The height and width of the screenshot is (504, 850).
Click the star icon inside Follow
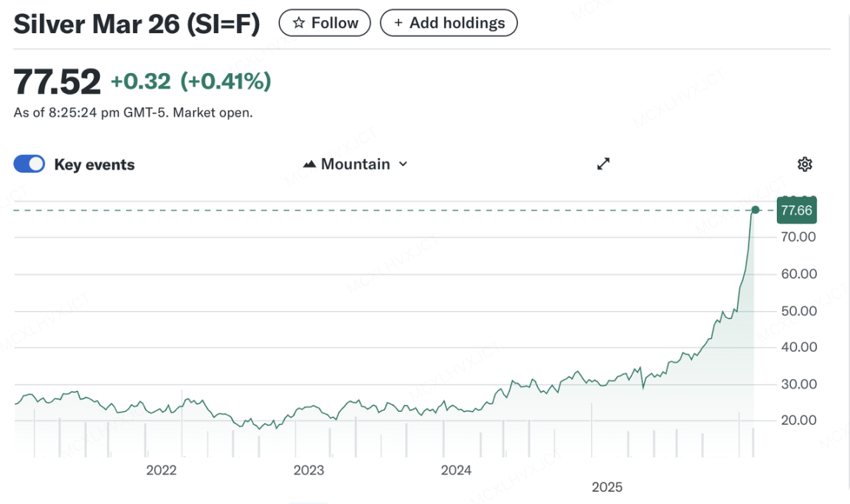tap(298, 24)
